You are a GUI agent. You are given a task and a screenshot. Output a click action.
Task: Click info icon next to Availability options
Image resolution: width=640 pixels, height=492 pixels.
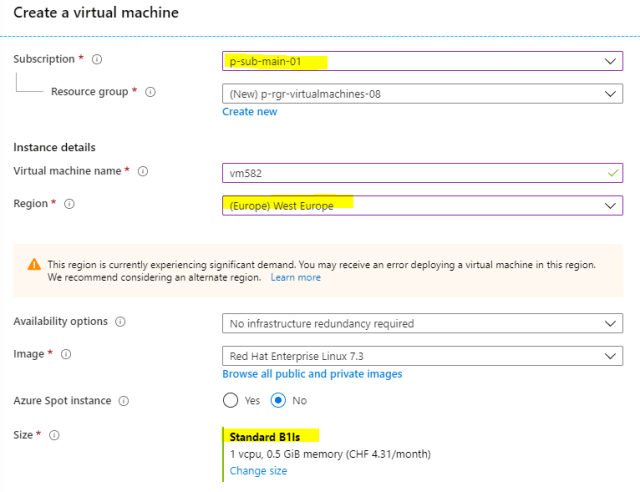coord(121,322)
